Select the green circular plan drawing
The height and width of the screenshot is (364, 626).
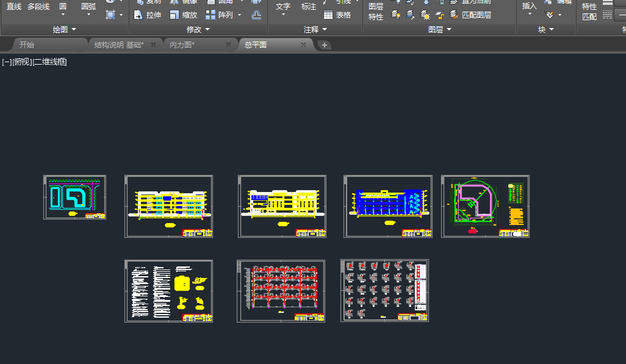(485, 206)
